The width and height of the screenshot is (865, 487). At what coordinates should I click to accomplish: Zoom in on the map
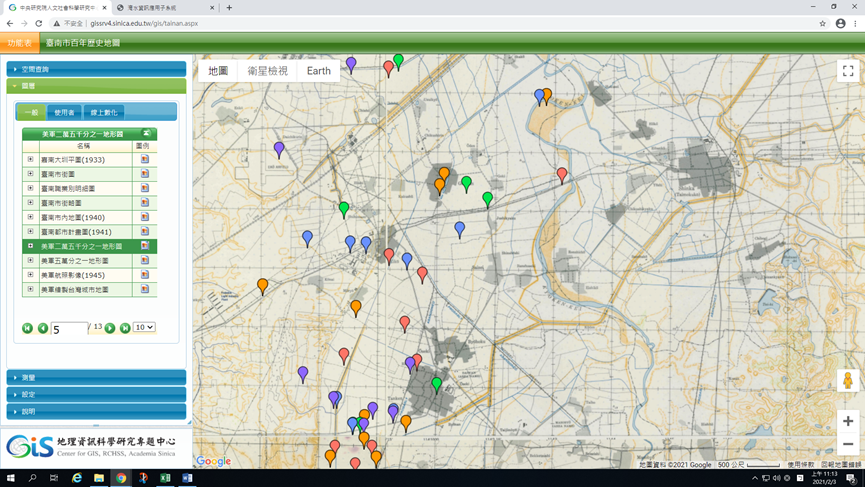pyautogui.click(x=847, y=421)
